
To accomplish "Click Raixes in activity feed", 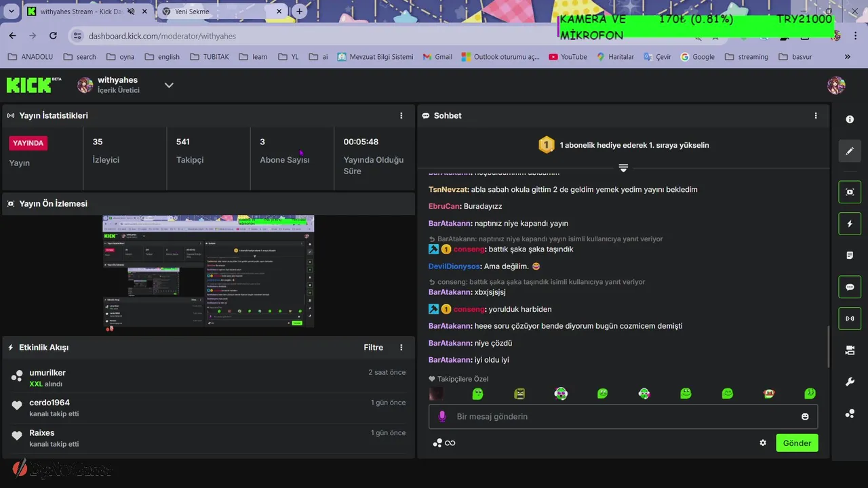I will pyautogui.click(x=42, y=432).
